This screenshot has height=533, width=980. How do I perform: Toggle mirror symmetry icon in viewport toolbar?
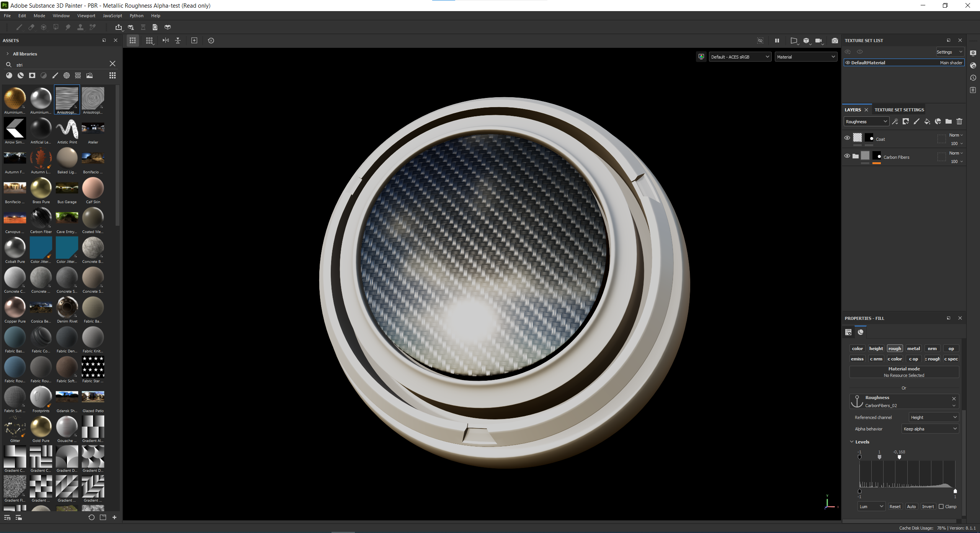(166, 41)
